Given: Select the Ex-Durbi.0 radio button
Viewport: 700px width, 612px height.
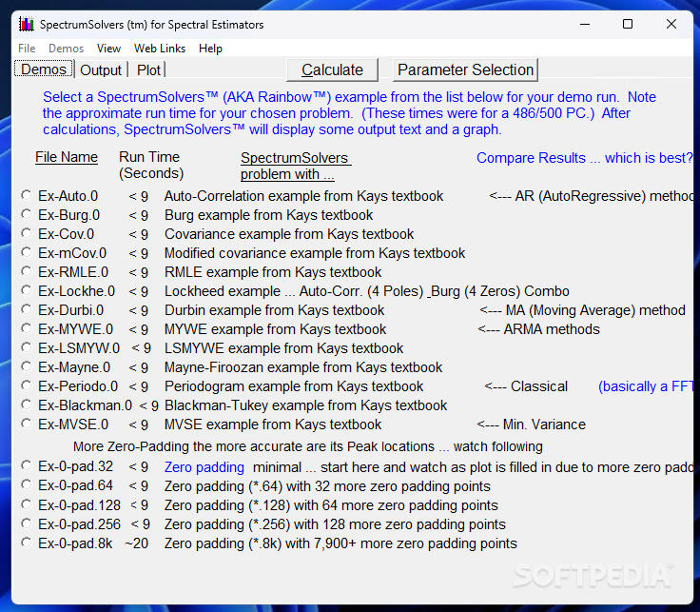Looking at the screenshot, I should (x=27, y=309).
